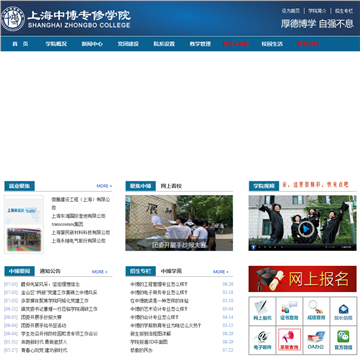This screenshot has width=360, height=360.
Task: Open the 院长信箱 envelope icon
Action: 343,311
